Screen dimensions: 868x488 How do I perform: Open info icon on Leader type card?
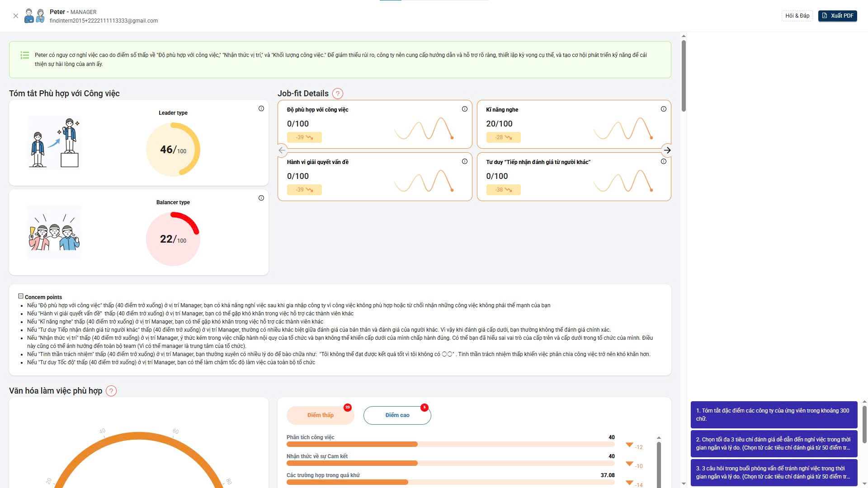pyautogui.click(x=261, y=108)
